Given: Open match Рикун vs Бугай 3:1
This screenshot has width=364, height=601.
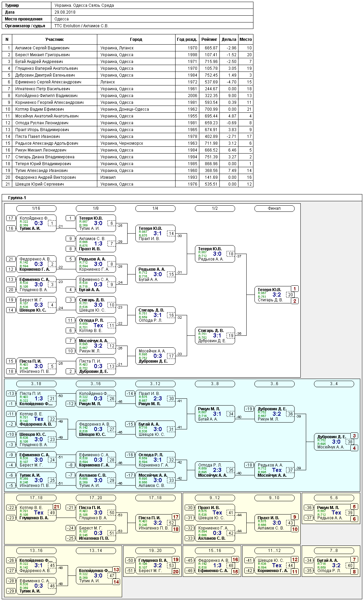Looking at the screenshot, I should [215, 414].
